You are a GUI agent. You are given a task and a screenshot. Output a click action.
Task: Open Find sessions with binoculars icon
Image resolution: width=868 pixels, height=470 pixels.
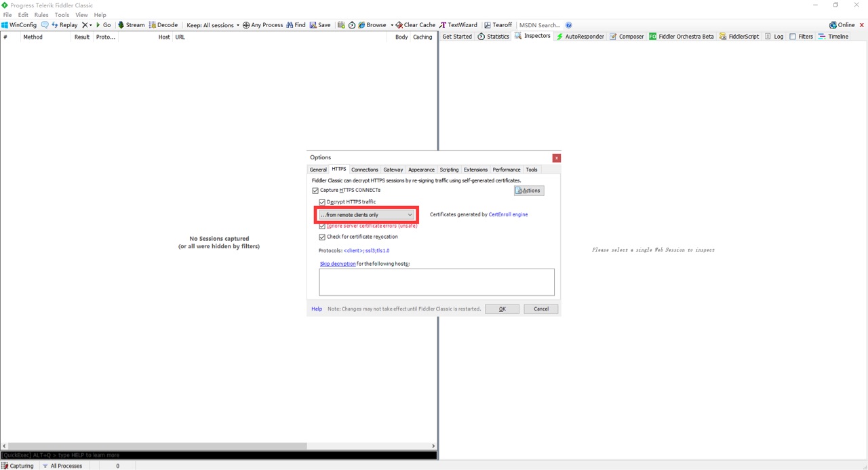click(296, 25)
